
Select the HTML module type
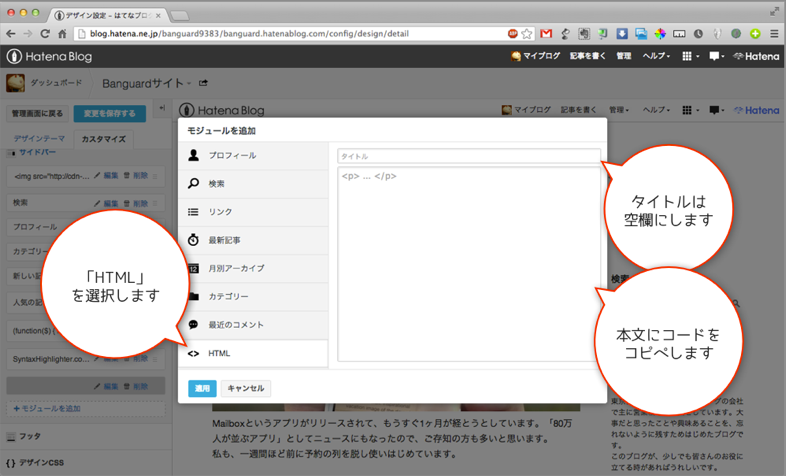point(253,353)
